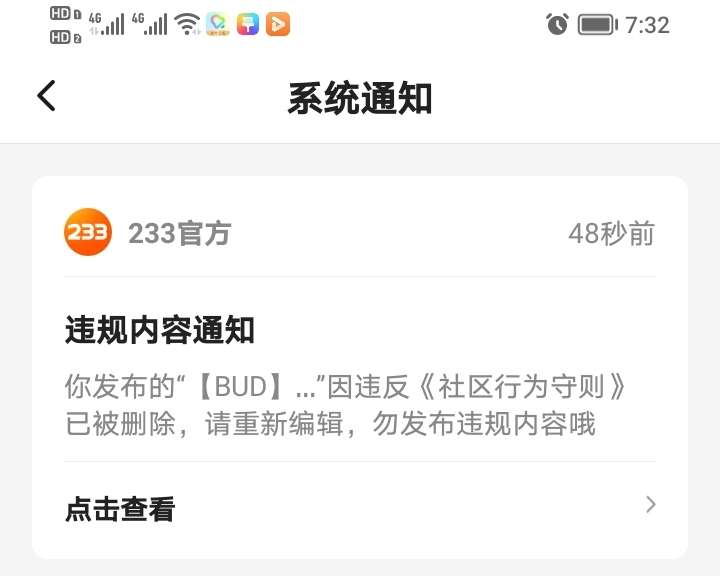
Task: Tap the HD 1 SIM indicator
Action: click(x=66, y=14)
